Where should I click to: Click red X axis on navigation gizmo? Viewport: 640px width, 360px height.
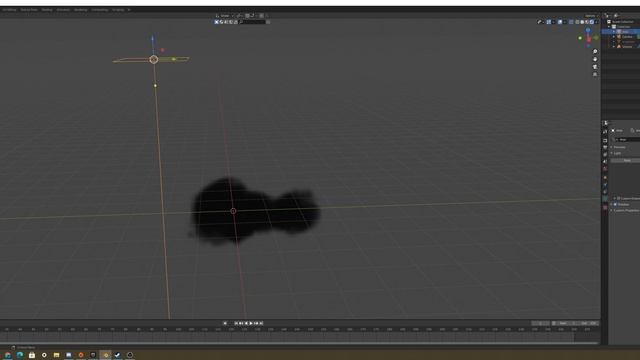click(x=589, y=39)
